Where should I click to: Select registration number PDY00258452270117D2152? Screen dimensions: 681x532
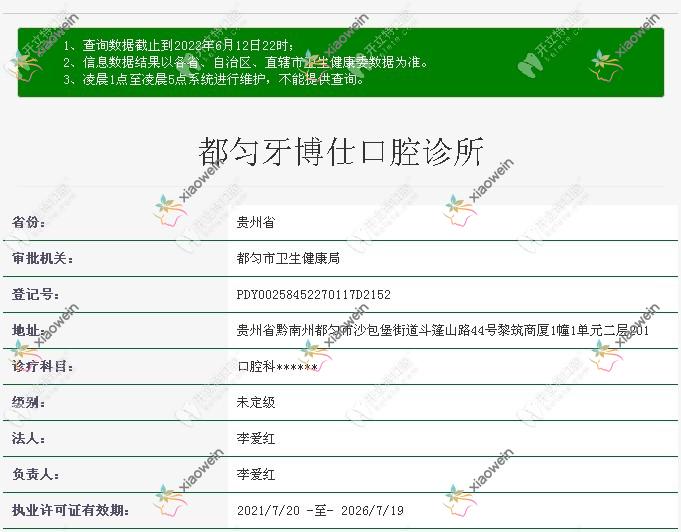(314, 294)
